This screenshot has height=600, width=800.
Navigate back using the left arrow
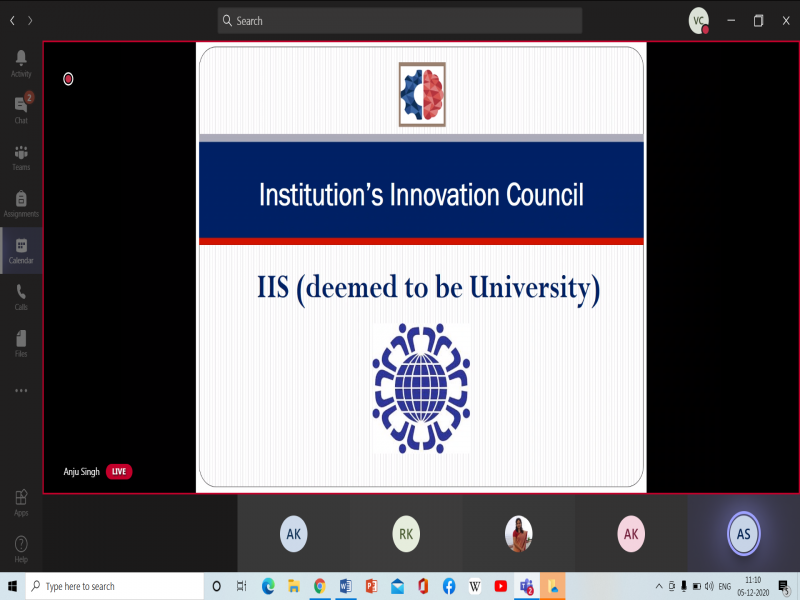pos(12,21)
